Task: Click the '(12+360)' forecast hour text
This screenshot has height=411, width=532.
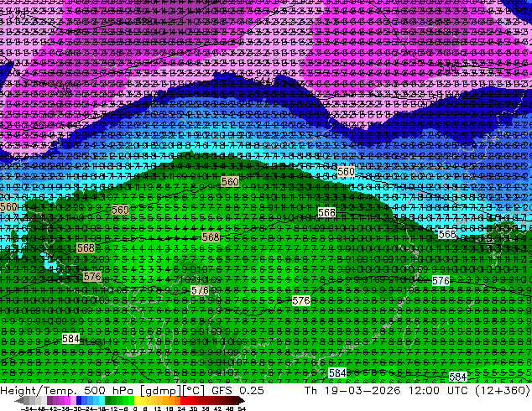Action: (x=503, y=390)
